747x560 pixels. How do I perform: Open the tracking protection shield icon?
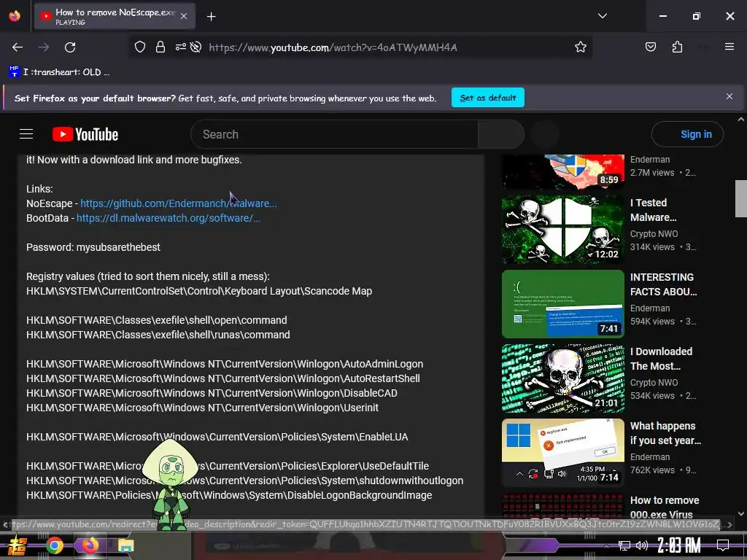point(139,47)
